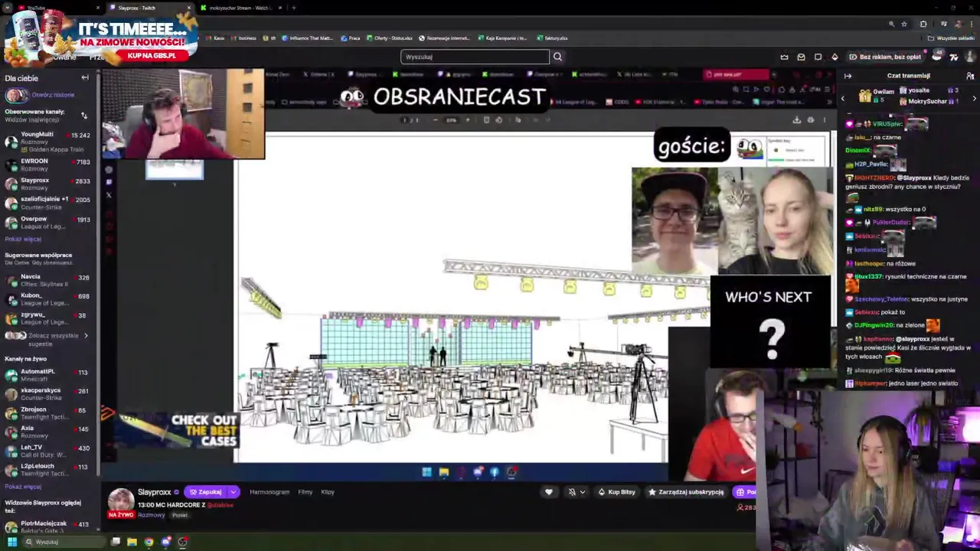This screenshot has height=551, width=980.
Task: Open xkacperskycs live channel
Action: pos(48,394)
